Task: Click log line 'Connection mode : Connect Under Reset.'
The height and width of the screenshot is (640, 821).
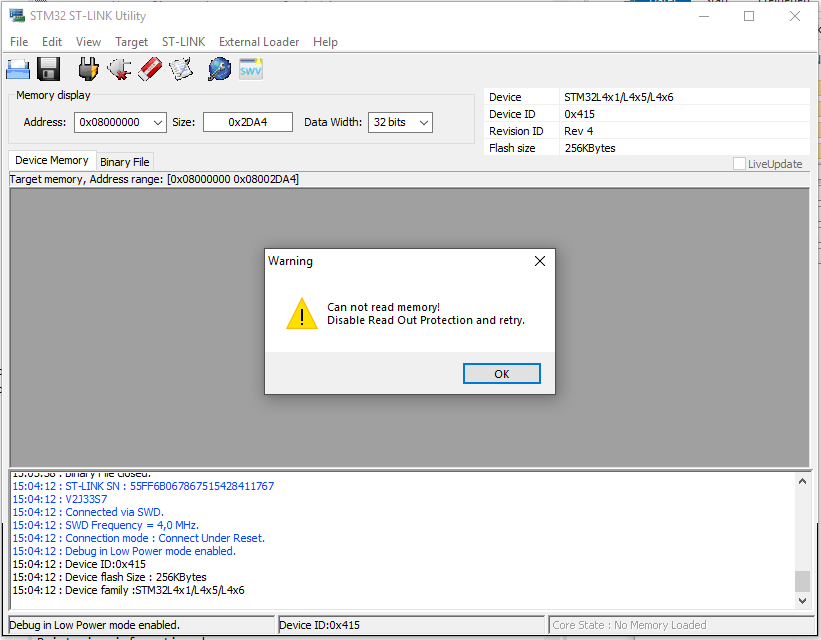Action: [139, 538]
